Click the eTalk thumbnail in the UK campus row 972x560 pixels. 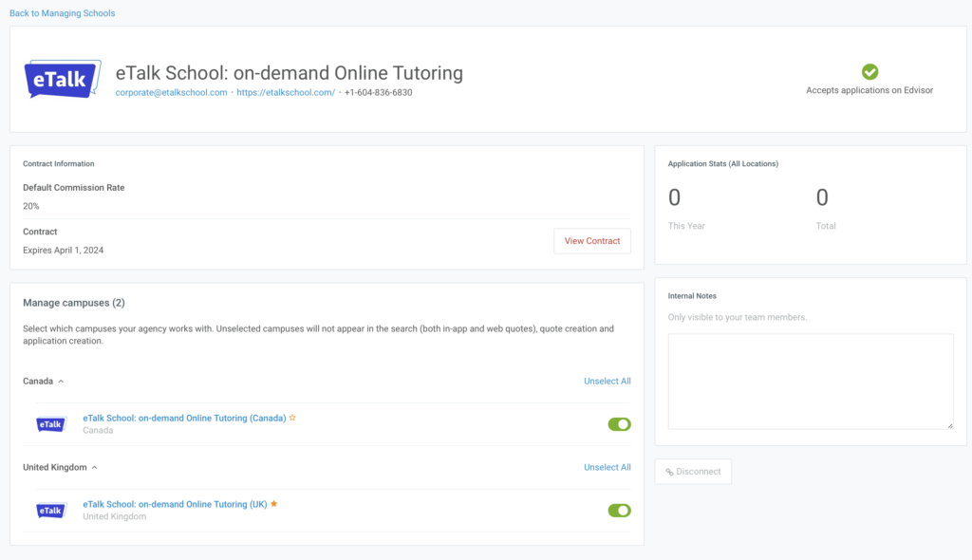point(51,511)
